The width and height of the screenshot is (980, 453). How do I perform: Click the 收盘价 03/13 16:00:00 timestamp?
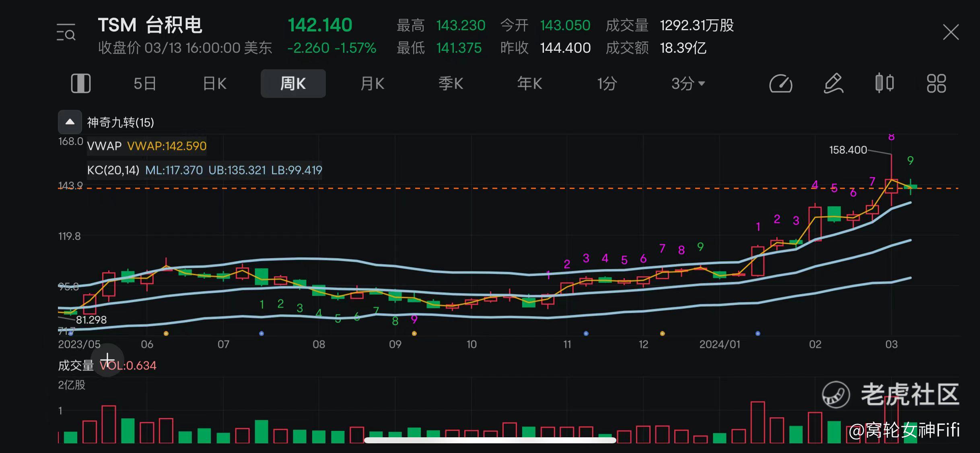pos(185,48)
